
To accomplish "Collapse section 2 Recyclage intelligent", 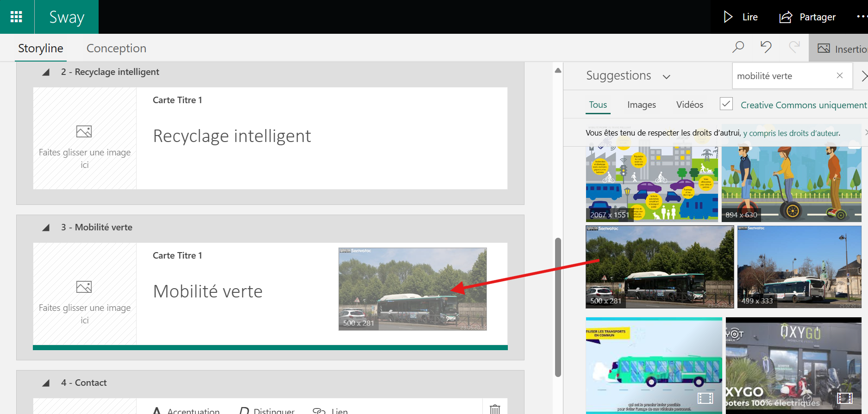I will click(x=46, y=72).
